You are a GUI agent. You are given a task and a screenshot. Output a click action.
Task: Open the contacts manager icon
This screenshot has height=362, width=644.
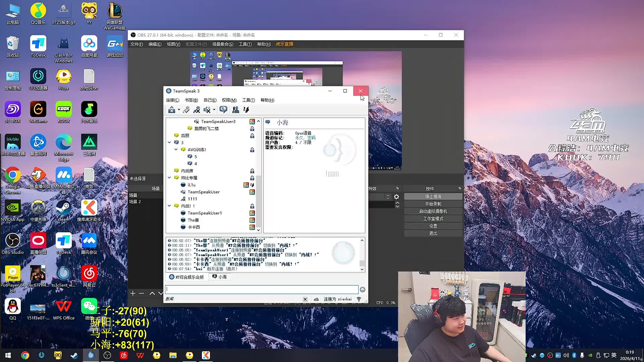point(235,110)
